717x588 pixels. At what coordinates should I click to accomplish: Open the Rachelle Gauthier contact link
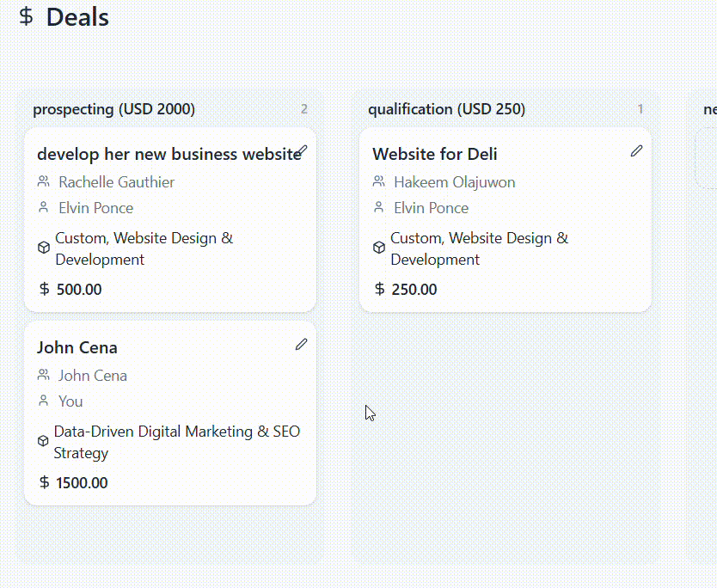116,181
